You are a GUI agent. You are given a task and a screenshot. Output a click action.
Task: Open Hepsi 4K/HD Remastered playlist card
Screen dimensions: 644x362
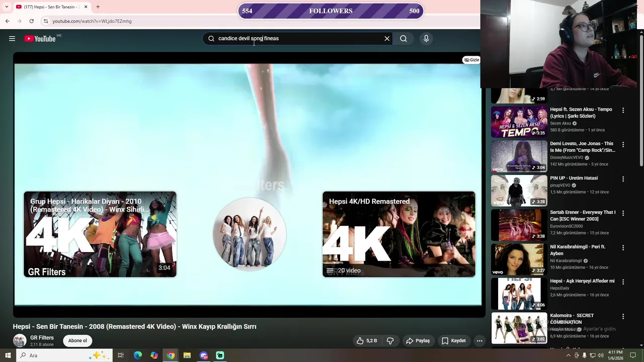[399, 234]
